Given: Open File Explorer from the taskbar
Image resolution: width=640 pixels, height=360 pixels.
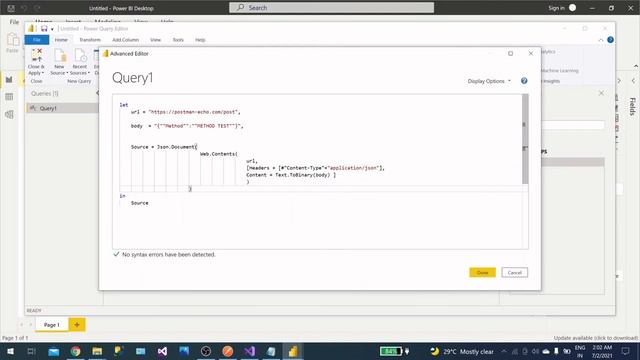Looking at the screenshot, I should point(97,351).
